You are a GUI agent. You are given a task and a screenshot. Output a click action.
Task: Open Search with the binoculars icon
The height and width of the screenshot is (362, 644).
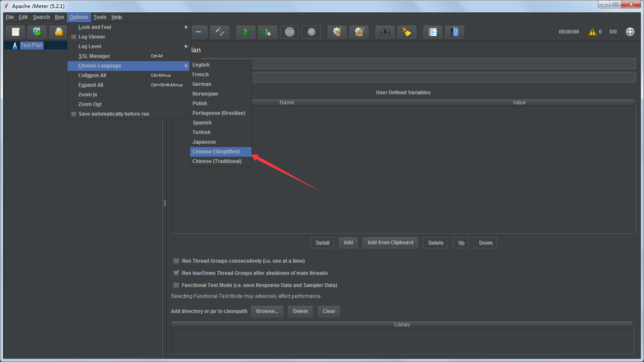click(385, 32)
